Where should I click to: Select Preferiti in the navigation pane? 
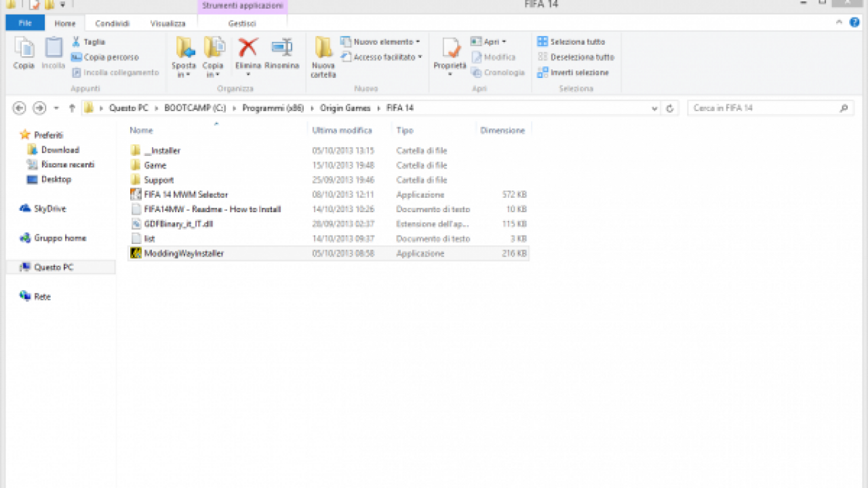(48, 135)
